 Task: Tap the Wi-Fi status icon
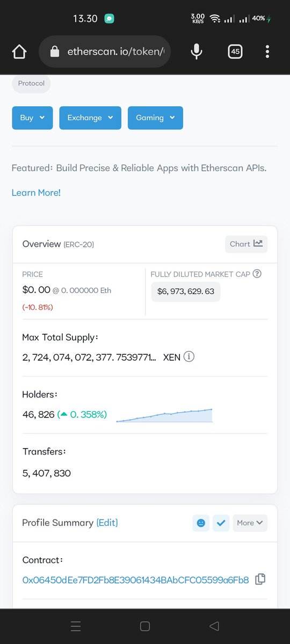tap(215, 19)
